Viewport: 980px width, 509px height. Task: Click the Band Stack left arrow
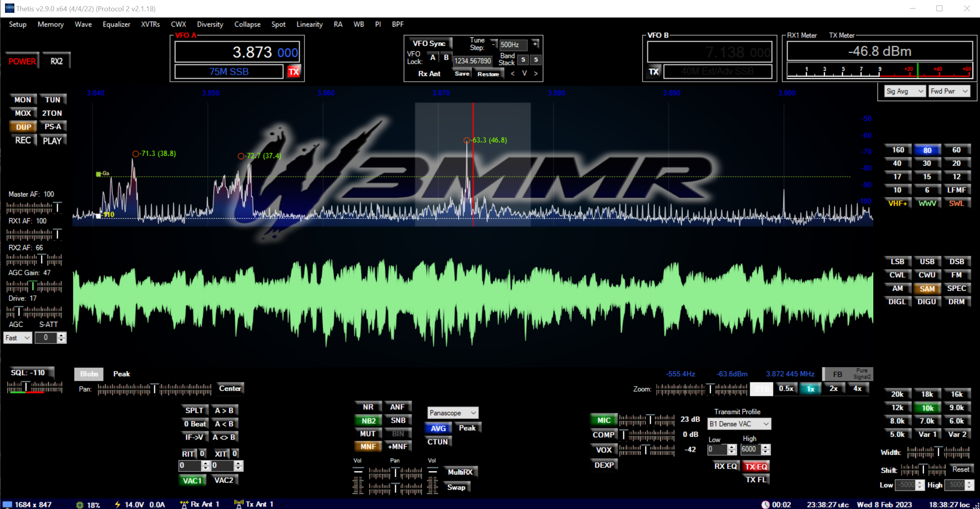point(513,74)
